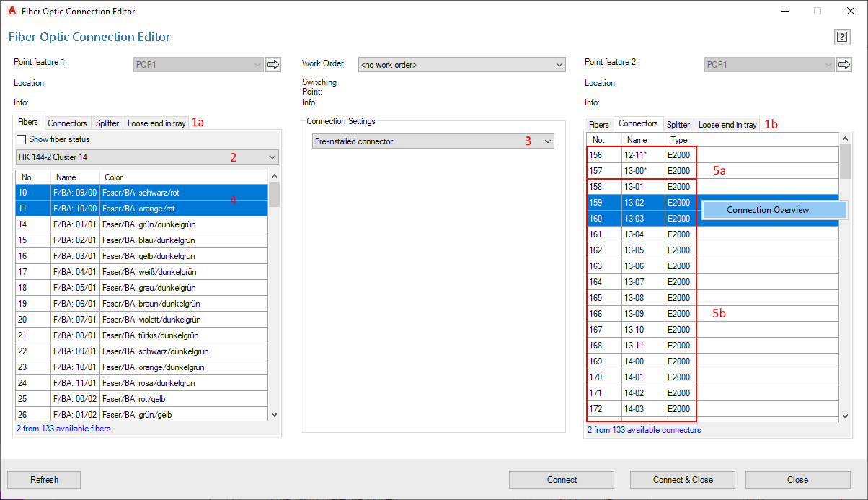Click the Refresh button
This screenshot has height=500, width=868.
pyautogui.click(x=44, y=480)
